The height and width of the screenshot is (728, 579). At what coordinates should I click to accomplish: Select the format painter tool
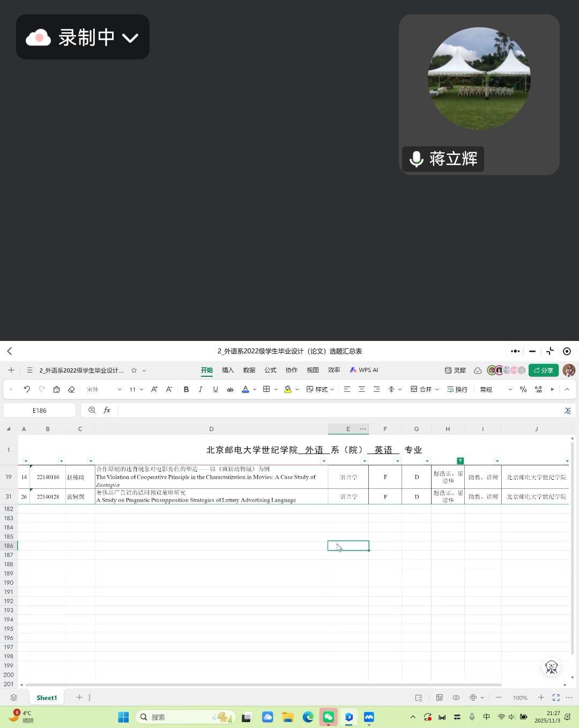56,389
